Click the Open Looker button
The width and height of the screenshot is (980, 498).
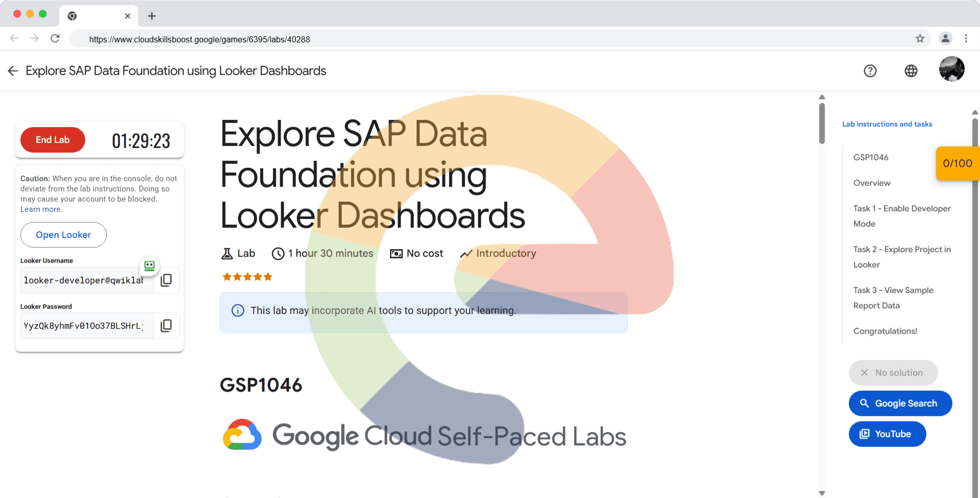coord(63,235)
